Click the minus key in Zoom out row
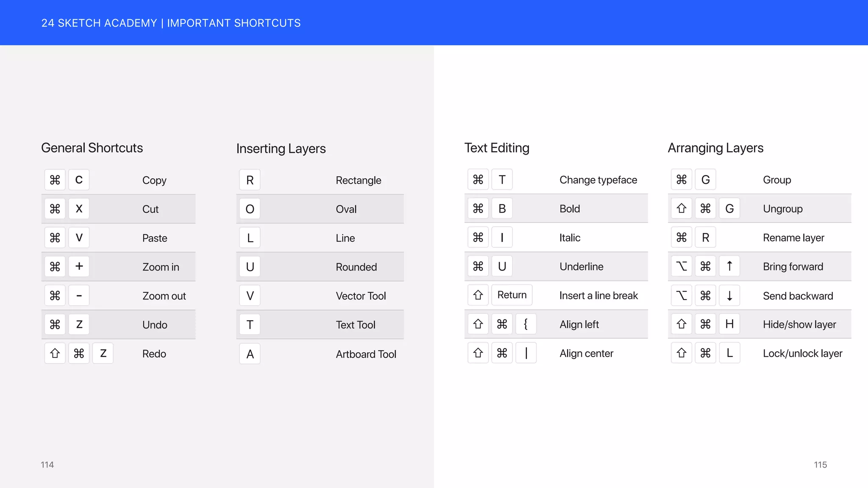This screenshot has height=488, width=868. point(79,295)
